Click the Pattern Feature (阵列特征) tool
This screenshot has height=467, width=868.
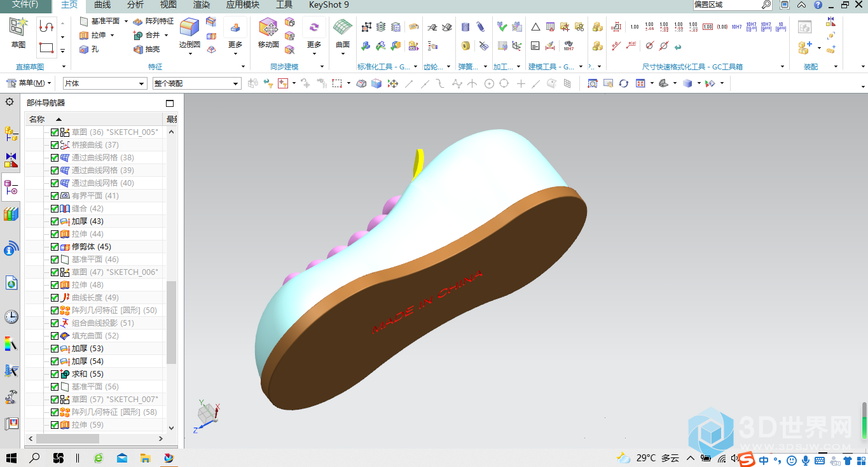[x=153, y=21]
